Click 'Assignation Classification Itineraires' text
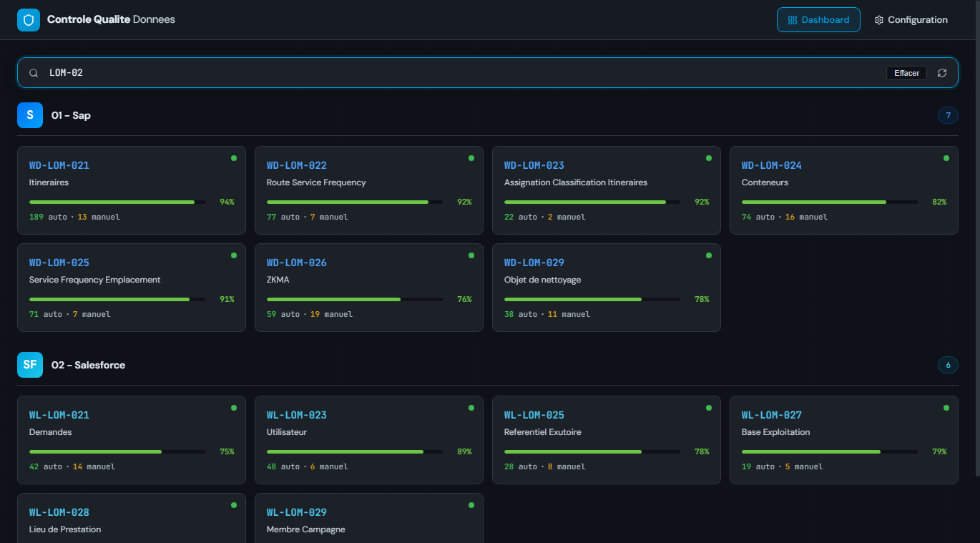Viewport: 980px width, 543px height. tap(576, 182)
